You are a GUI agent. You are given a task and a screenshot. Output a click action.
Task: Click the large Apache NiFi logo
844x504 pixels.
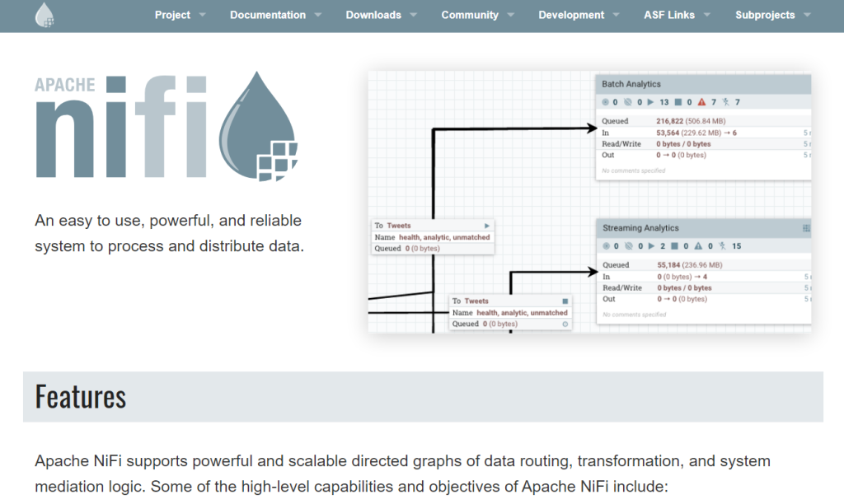pyautogui.click(x=166, y=126)
